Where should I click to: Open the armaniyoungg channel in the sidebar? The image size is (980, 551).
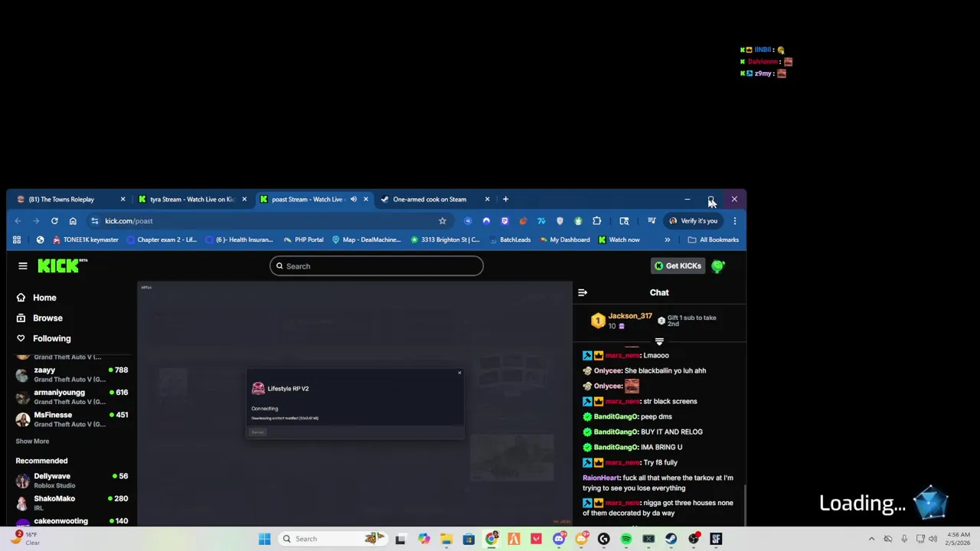tap(71, 396)
